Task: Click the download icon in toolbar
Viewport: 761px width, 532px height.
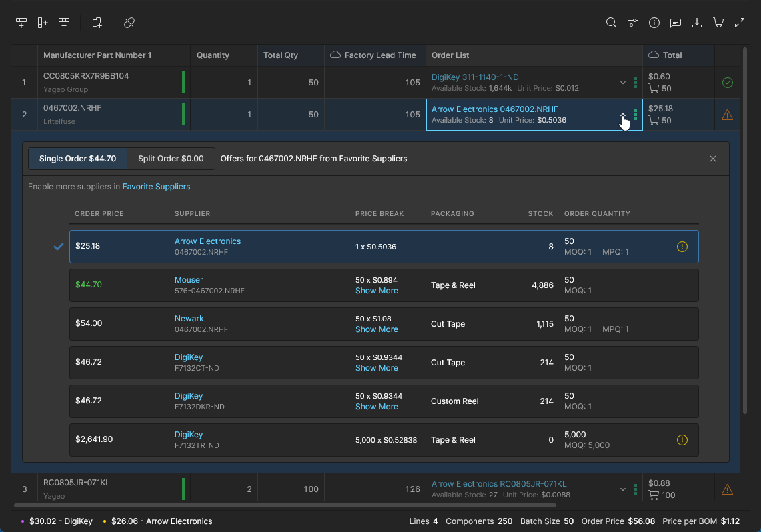Action: (x=697, y=23)
